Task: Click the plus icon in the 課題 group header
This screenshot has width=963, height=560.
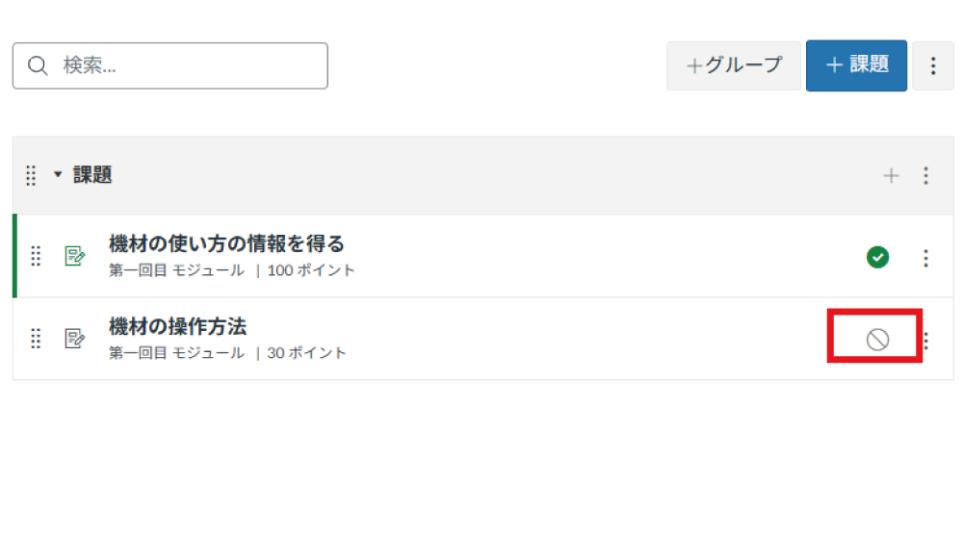Action: point(891,175)
